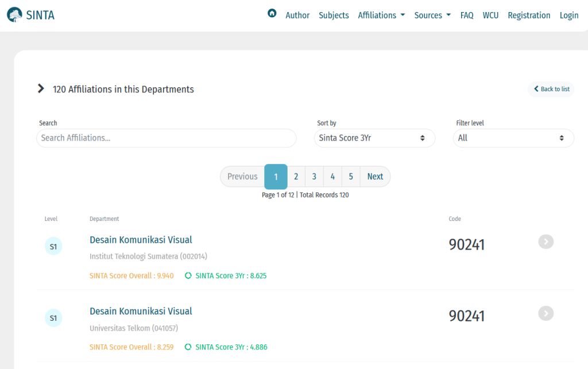Open arrow button for Institut Teknologi Sumatera row
Screen dimensions: 588x369
[546, 242]
